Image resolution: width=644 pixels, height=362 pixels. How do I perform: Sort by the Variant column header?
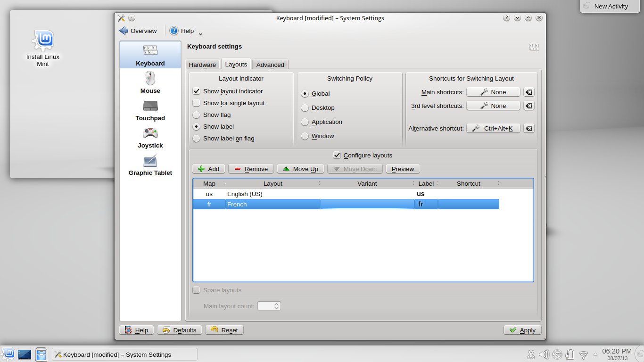coord(367,184)
